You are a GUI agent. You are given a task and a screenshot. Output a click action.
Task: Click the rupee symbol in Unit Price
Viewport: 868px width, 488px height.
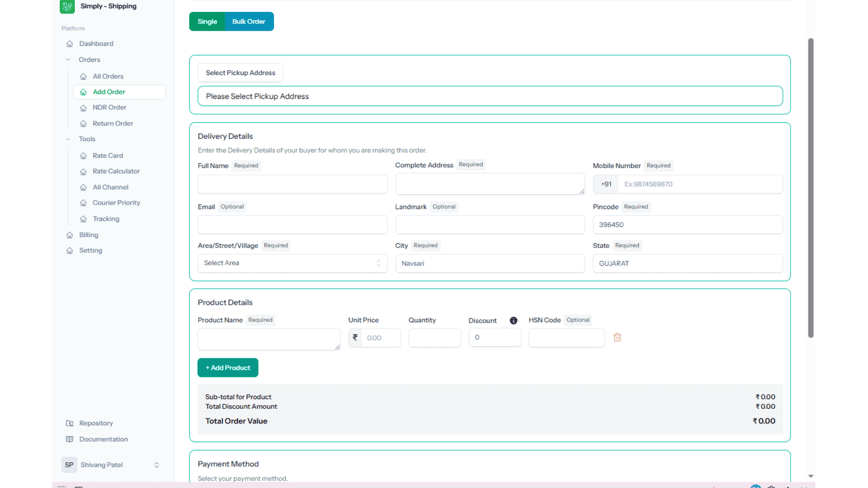[x=355, y=337]
